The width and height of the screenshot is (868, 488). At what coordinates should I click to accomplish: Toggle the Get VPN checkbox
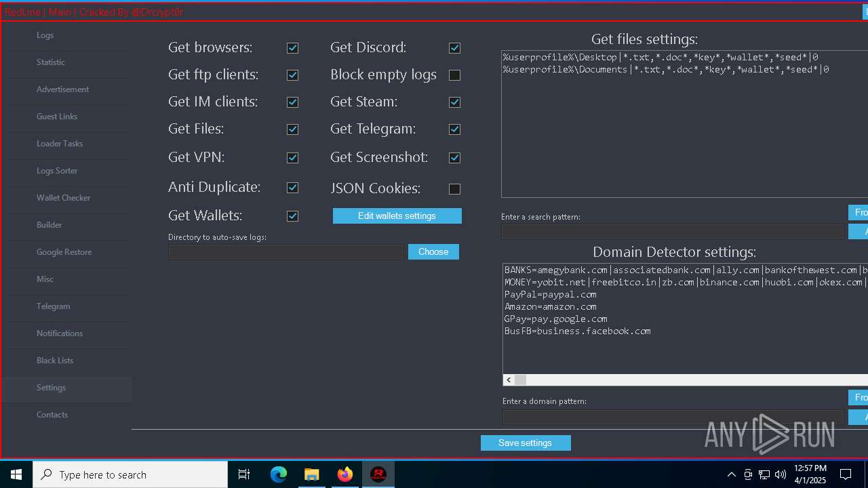(292, 158)
